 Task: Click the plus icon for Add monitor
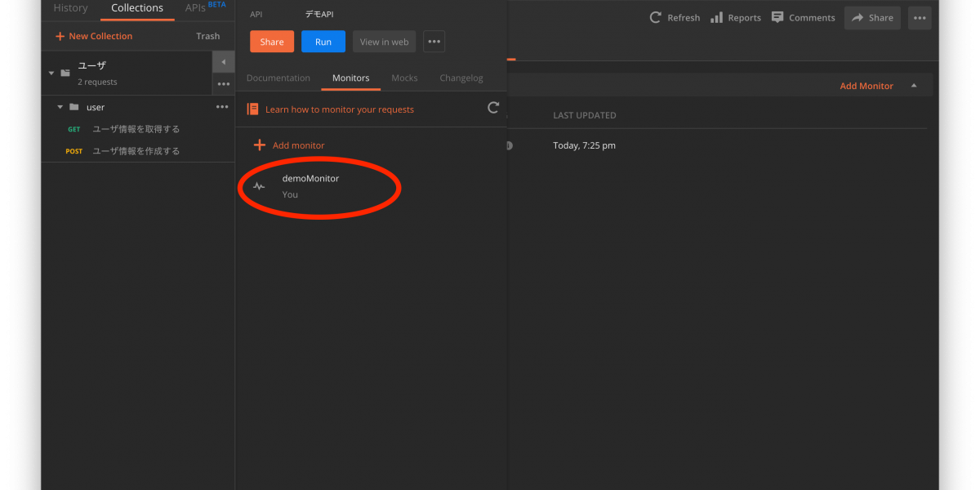[x=260, y=145]
